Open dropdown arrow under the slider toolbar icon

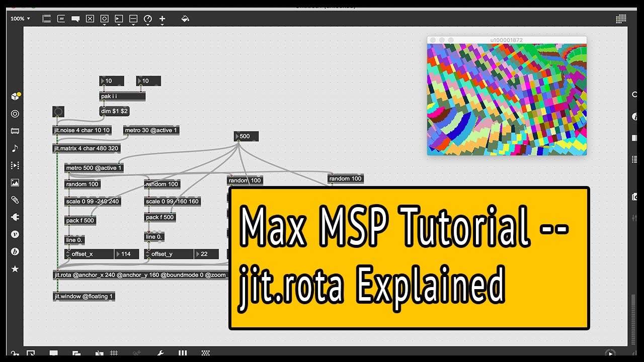[x=133, y=24]
